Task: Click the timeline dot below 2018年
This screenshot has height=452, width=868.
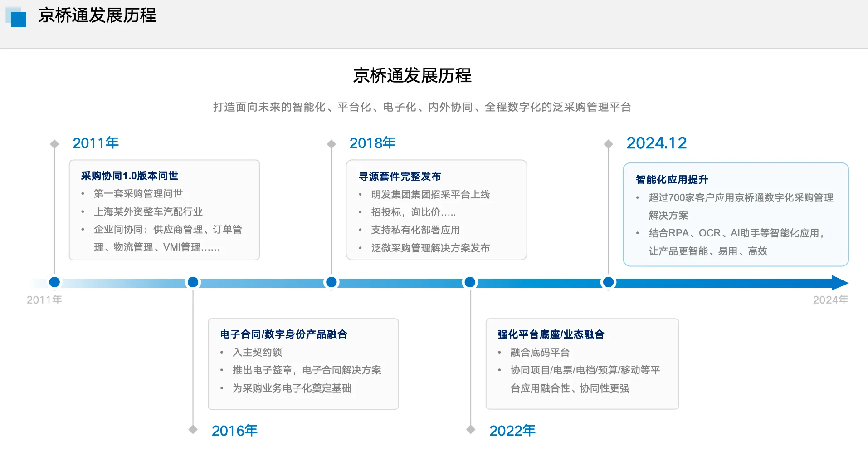Action: click(332, 282)
